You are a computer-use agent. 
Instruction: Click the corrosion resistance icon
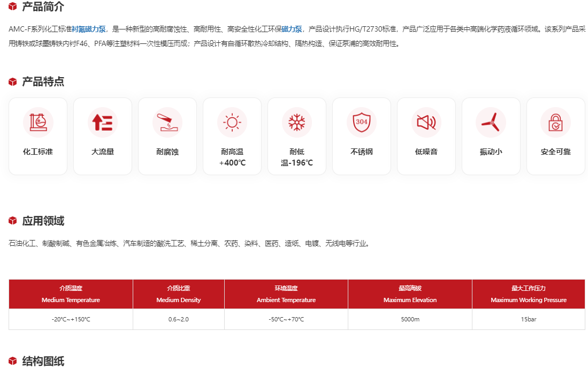167,123
